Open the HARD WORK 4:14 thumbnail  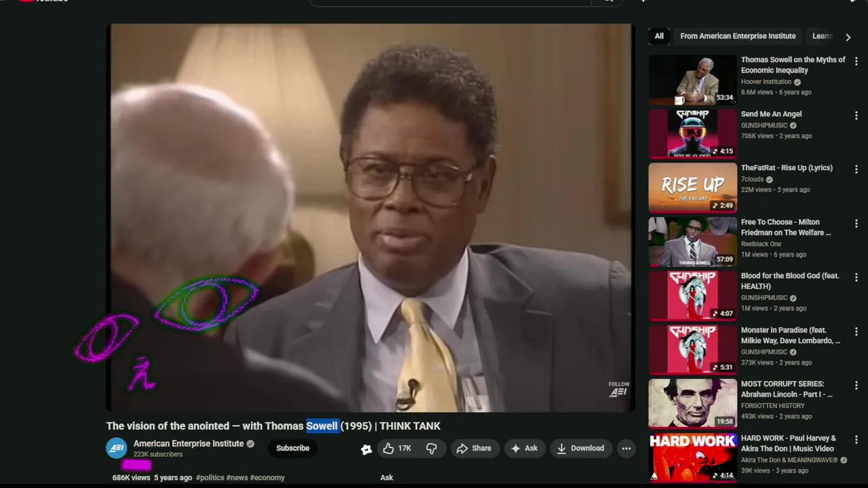pyautogui.click(x=692, y=457)
